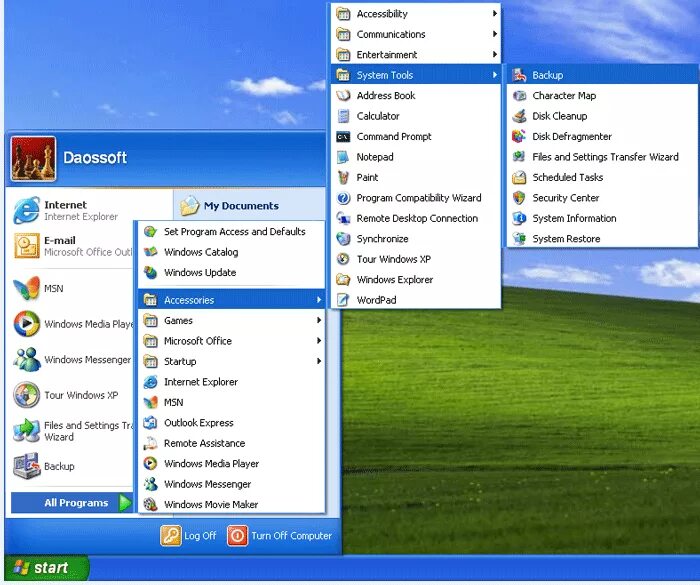The width and height of the screenshot is (700, 585).
Task: Click the Scheduled Tasks icon
Action: pyautogui.click(x=519, y=177)
